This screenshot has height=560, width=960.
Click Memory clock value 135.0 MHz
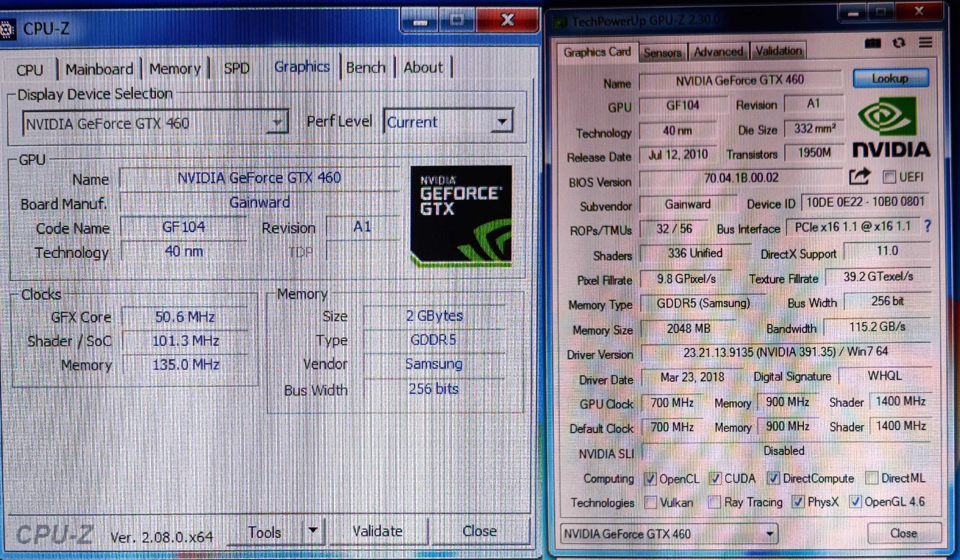185,365
